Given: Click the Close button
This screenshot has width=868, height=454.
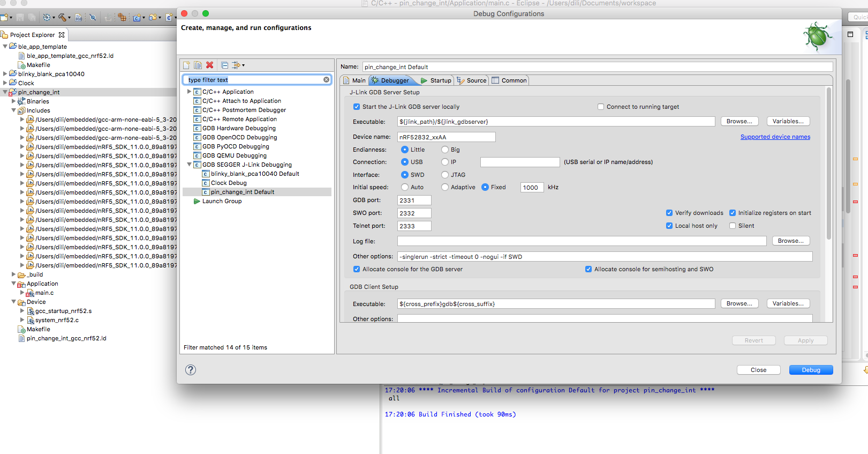Looking at the screenshot, I should pyautogui.click(x=759, y=370).
